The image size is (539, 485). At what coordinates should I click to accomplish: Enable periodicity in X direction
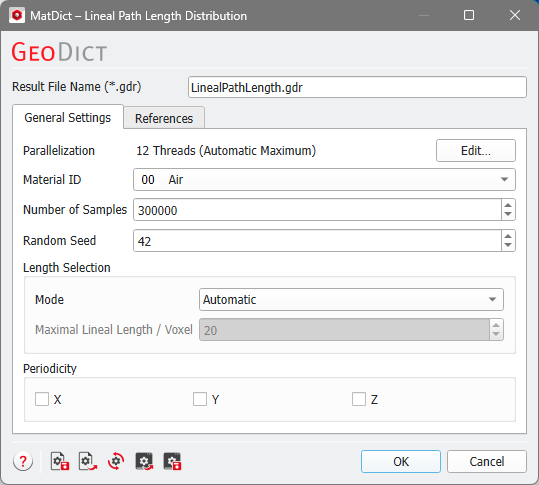[x=42, y=399]
